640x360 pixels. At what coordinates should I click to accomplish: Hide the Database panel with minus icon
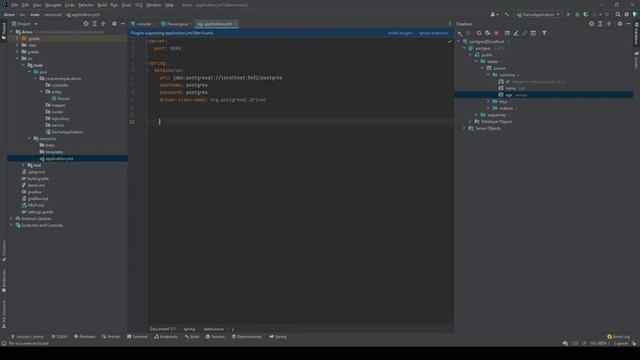tap(628, 24)
